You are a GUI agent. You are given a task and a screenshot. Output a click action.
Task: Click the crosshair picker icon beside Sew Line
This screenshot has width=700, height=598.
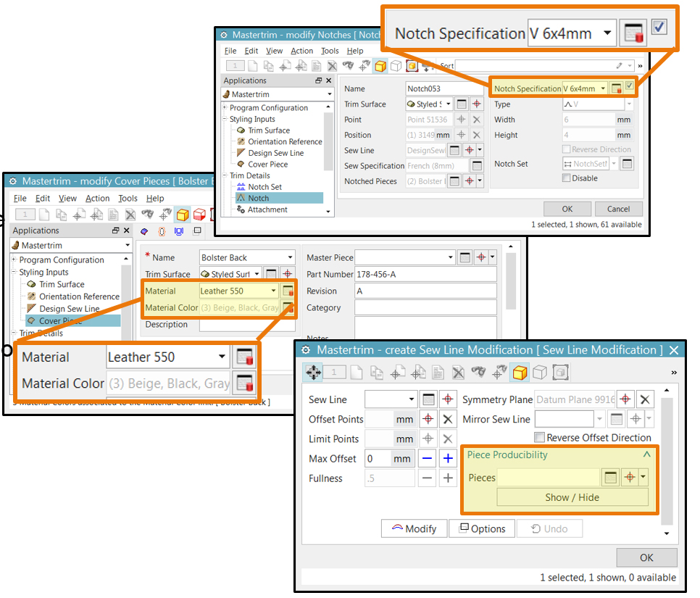click(448, 399)
